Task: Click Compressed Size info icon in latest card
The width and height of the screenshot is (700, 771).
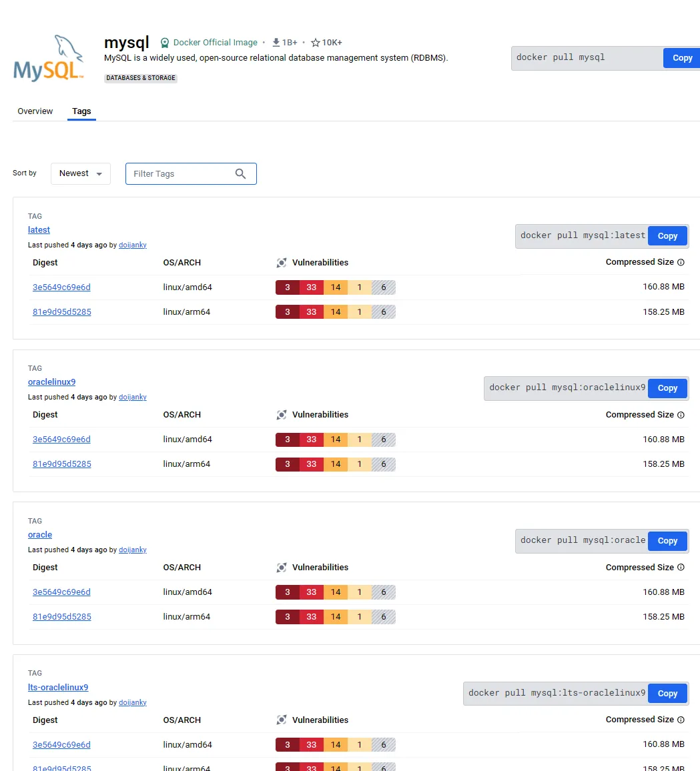Action: point(681,262)
